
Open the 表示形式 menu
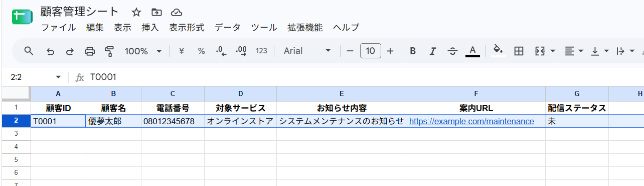tap(187, 28)
